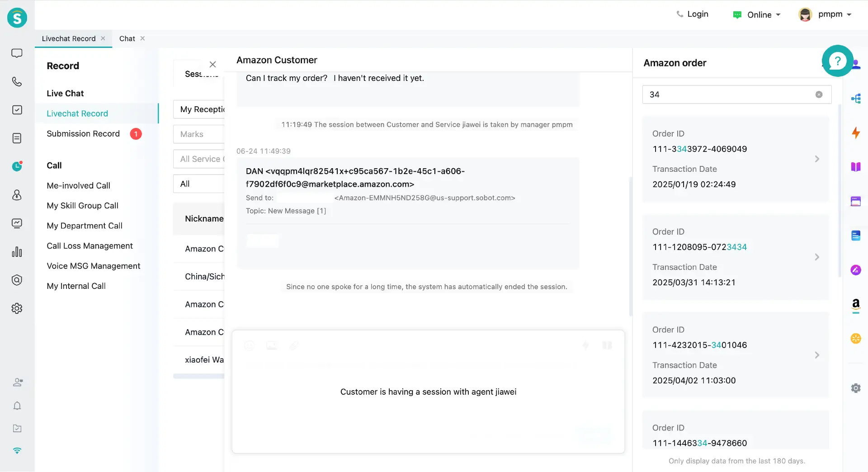Click the orange round plugin icon
The width and height of the screenshot is (868, 472).
(856, 339)
